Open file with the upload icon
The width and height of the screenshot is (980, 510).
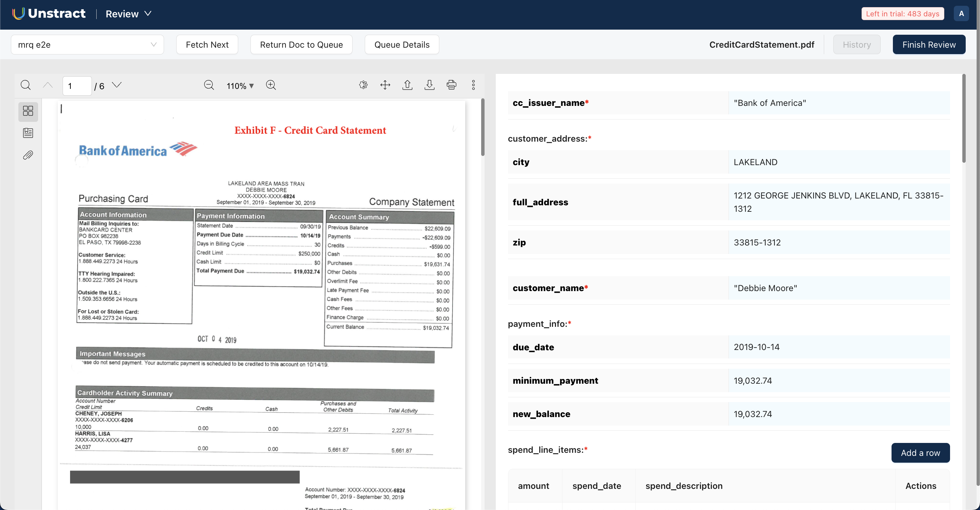tap(407, 85)
